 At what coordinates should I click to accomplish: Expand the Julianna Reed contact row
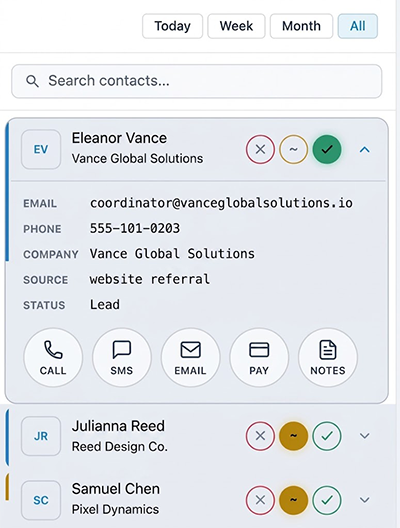(x=365, y=436)
